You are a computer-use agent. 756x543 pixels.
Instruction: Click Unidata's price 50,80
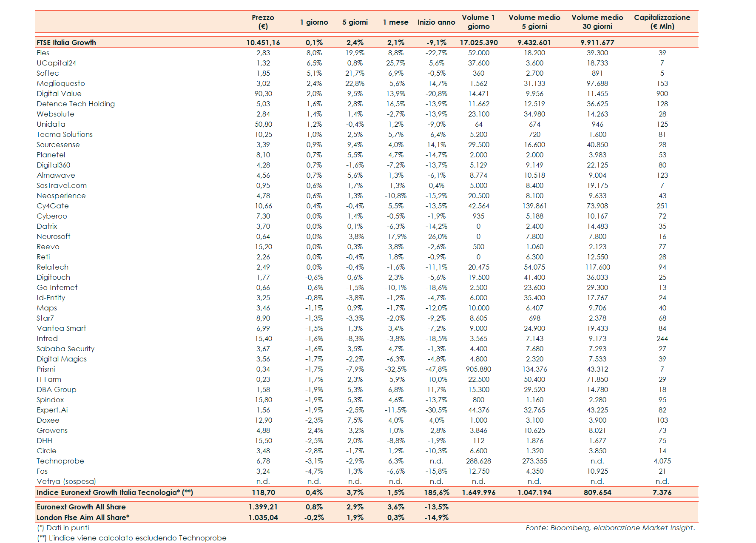pyautogui.click(x=263, y=124)
